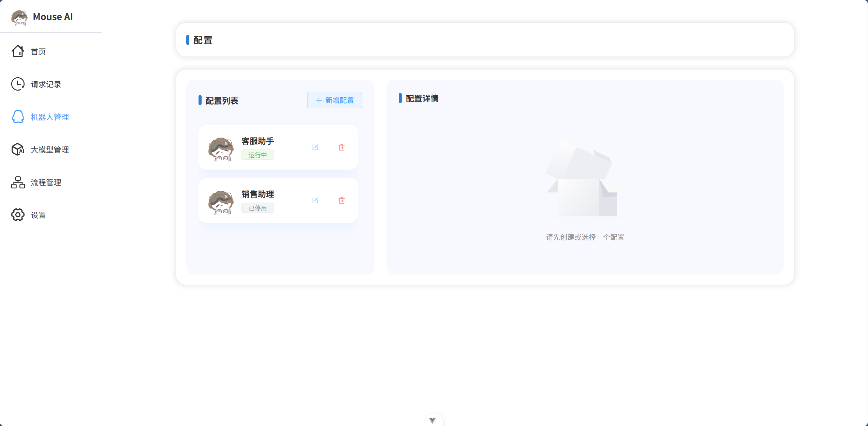Delete the 客服助手 configuration
868x426 pixels.
342,147
